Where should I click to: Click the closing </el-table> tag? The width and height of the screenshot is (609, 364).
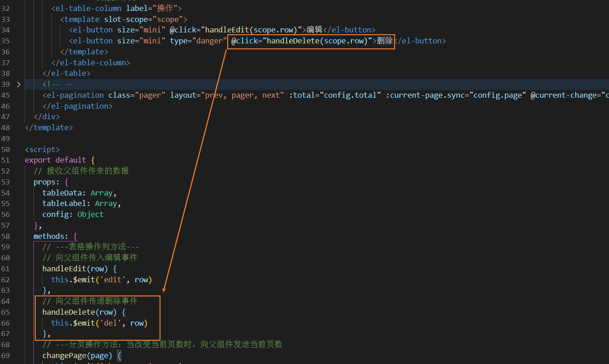pyautogui.click(x=67, y=74)
